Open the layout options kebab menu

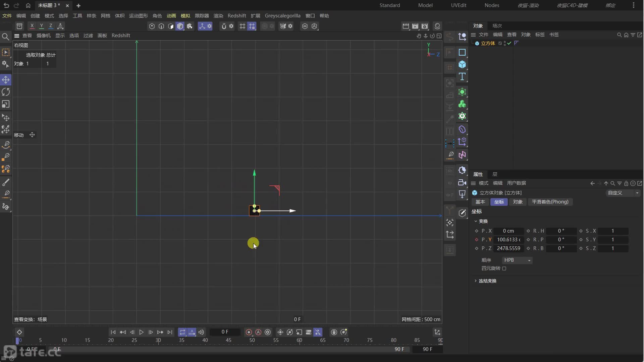point(633,5)
